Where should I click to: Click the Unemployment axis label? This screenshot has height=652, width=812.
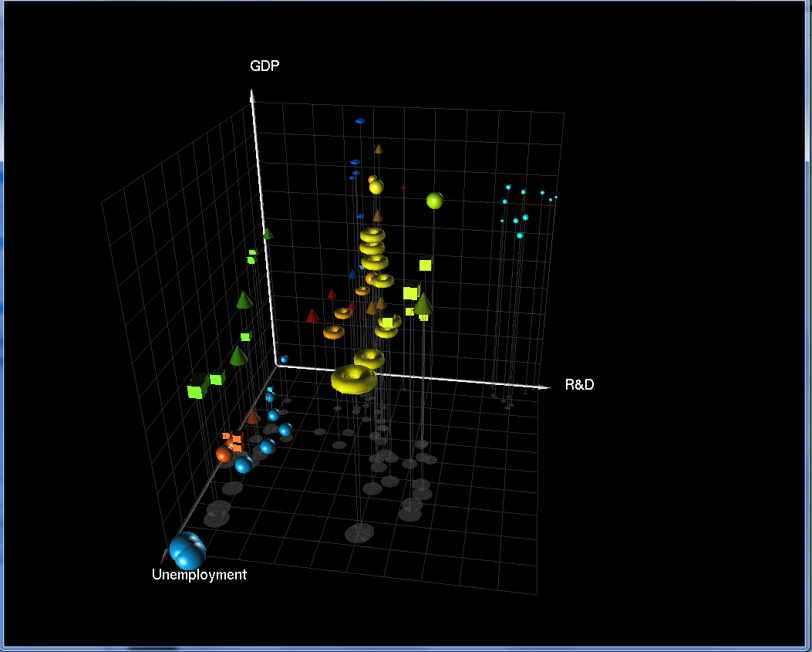tap(199, 574)
